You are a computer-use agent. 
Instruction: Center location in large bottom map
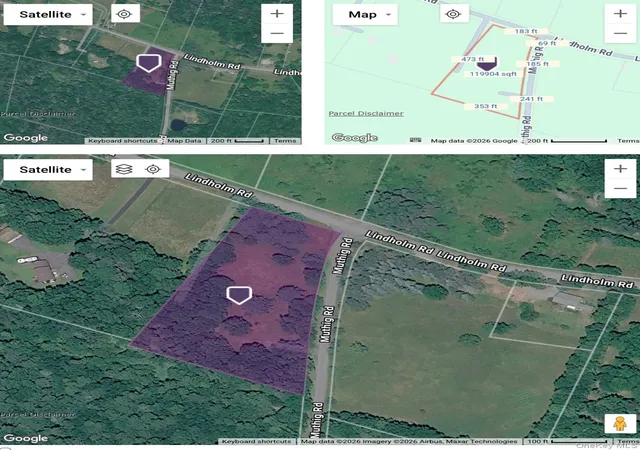(x=153, y=169)
